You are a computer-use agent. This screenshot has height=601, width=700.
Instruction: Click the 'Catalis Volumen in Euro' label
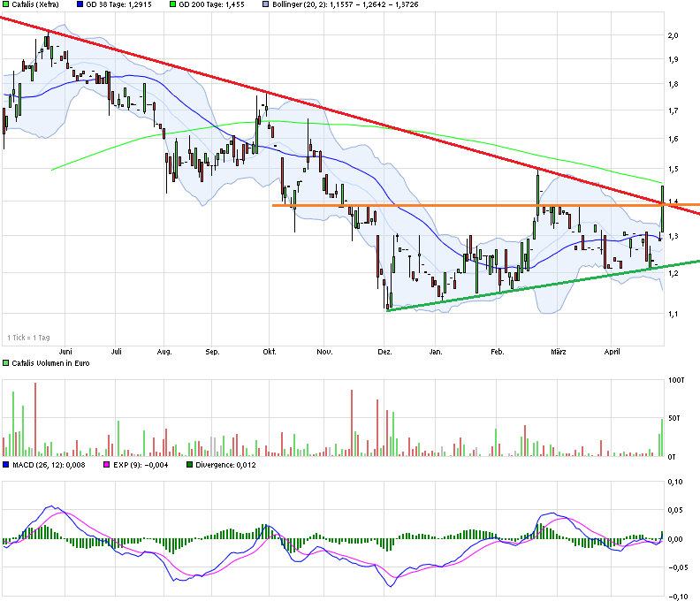tap(50, 363)
